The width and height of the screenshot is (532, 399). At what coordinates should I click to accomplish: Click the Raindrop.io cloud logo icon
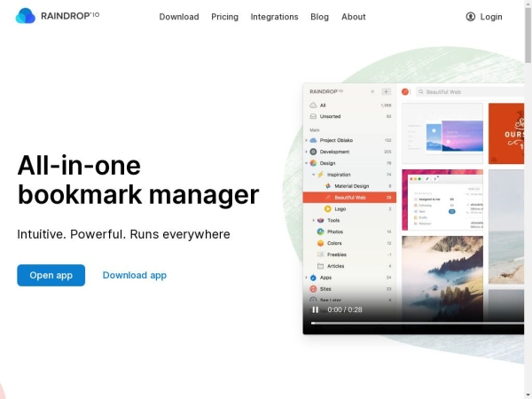tap(26, 16)
